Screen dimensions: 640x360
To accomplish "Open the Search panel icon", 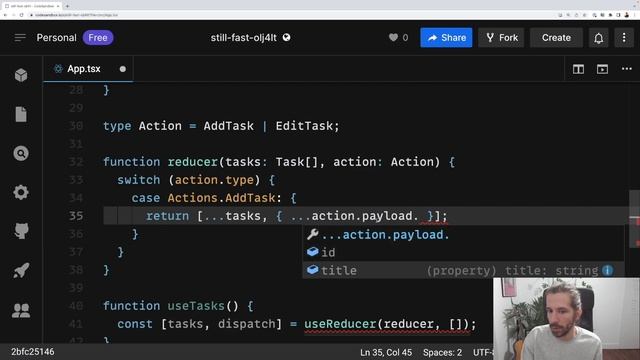I will pyautogui.click(x=21, y=153).
